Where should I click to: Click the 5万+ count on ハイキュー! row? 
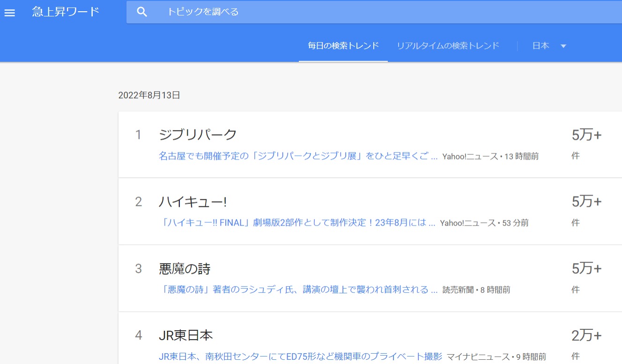point(586,202)
